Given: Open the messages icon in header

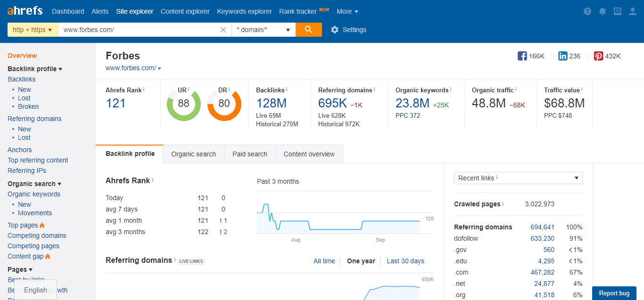Looking at the screenshot, I should click(618, 11).
